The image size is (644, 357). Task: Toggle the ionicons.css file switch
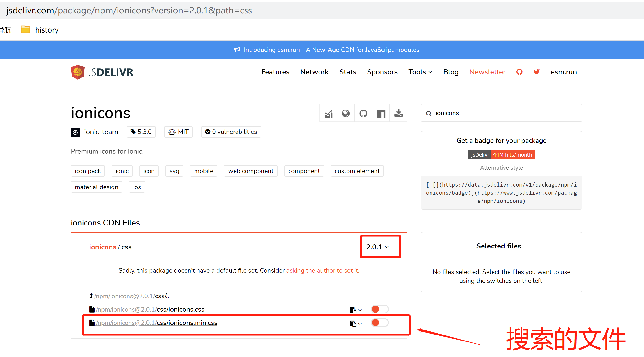(x=380, y=309)
